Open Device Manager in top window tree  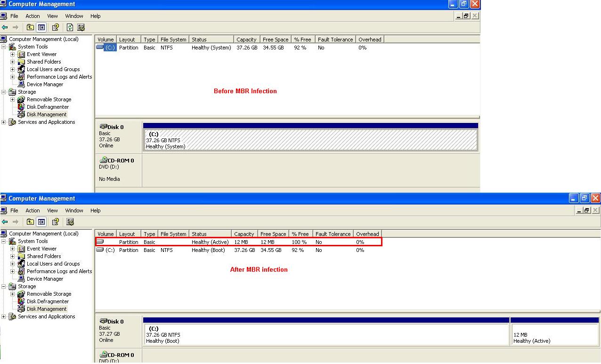[x=45, y=84]
